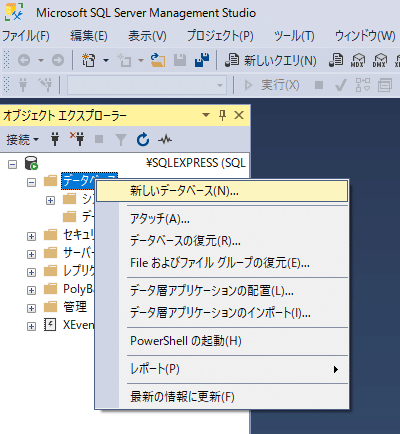Image resolution: width=400 pixels, height=434 pixels.
Task: Expand the PolyBase folder node
Action: click(x=31, y=290)
